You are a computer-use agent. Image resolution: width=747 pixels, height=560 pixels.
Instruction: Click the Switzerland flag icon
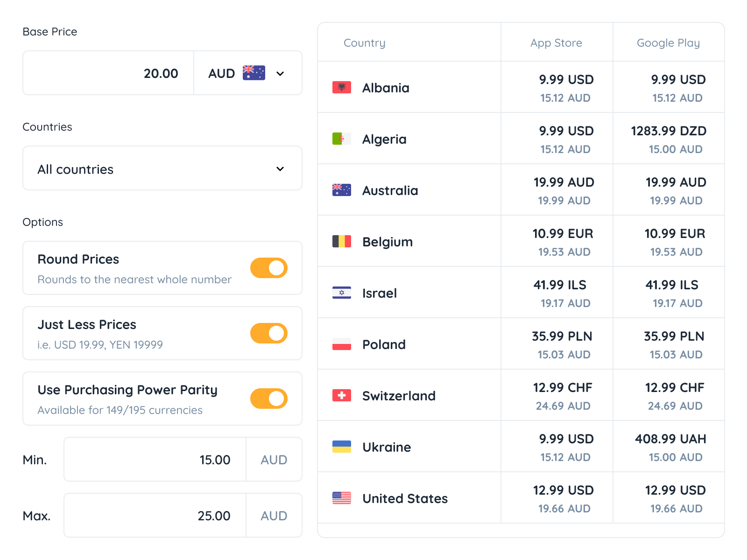[x=341, y=395]
